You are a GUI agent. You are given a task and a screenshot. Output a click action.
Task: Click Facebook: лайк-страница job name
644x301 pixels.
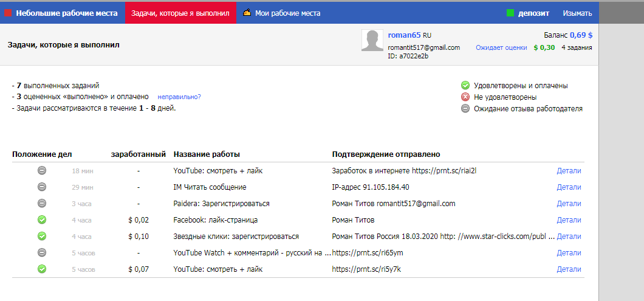(x=216, y=220)
